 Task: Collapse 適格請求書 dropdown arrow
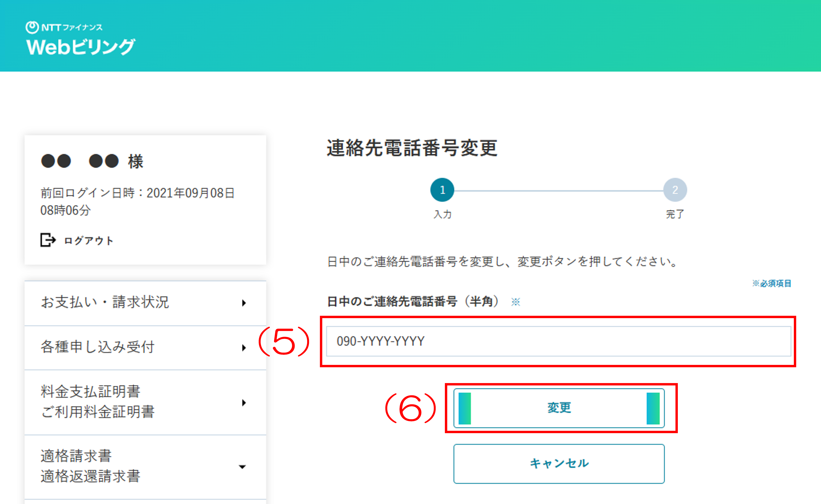pyautogui.click(x=242, y=467)
